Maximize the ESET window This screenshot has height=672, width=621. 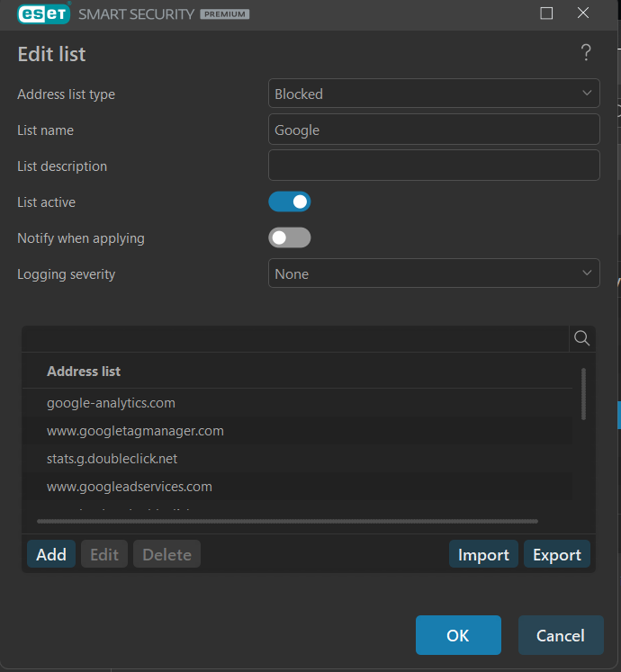point(546,13)
